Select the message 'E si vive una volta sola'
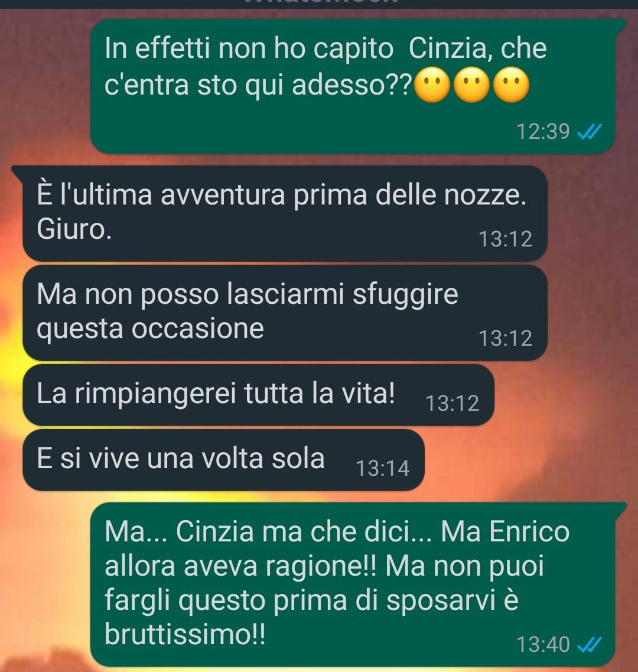This screenshot has height=672, width=638. tap(223, 460)
